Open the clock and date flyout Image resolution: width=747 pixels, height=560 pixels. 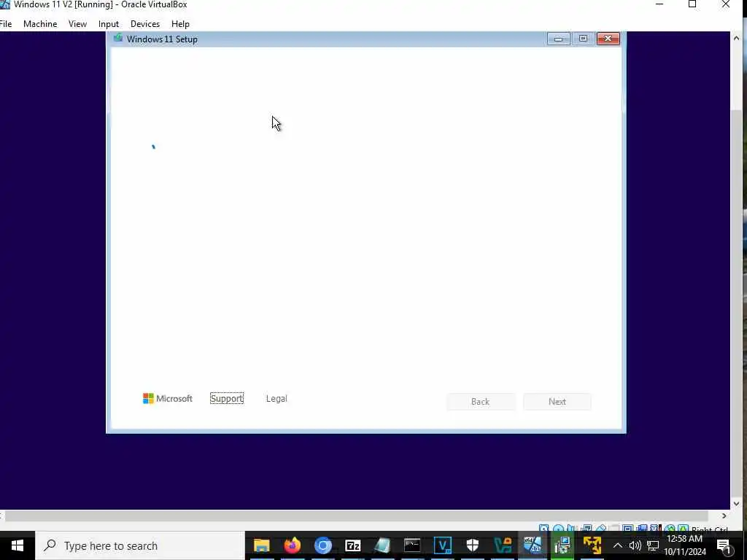pos(684,545)
